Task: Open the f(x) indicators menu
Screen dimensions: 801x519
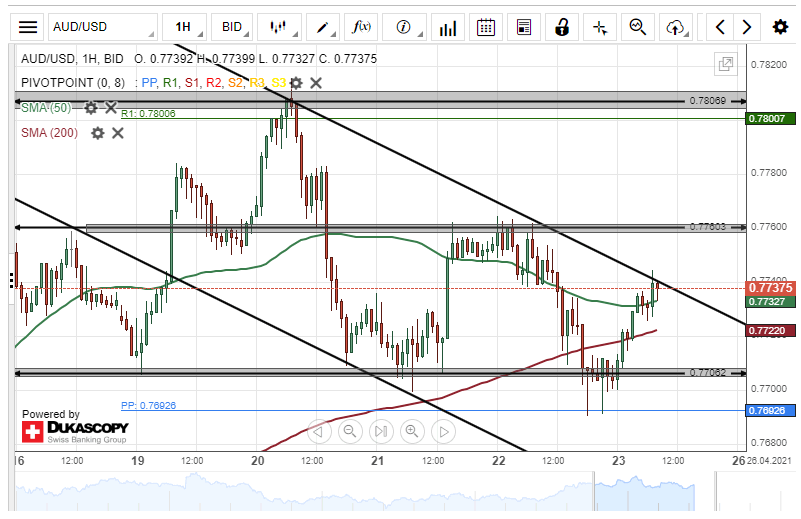Action: (363, 27)
